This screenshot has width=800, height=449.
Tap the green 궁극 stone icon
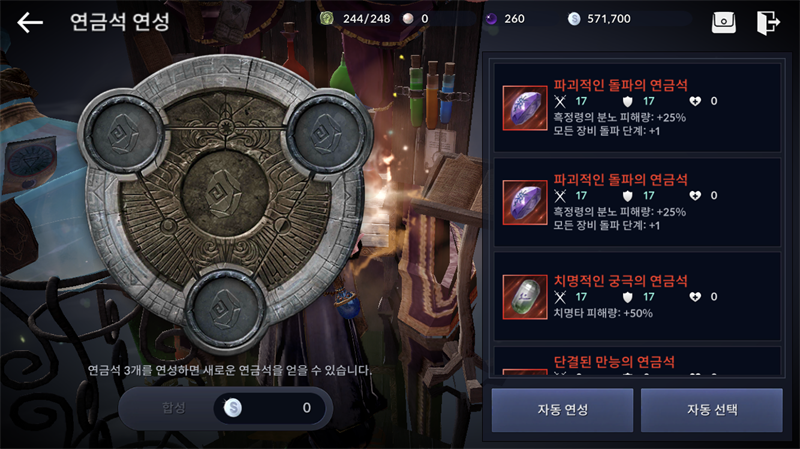tap(524, 297)
